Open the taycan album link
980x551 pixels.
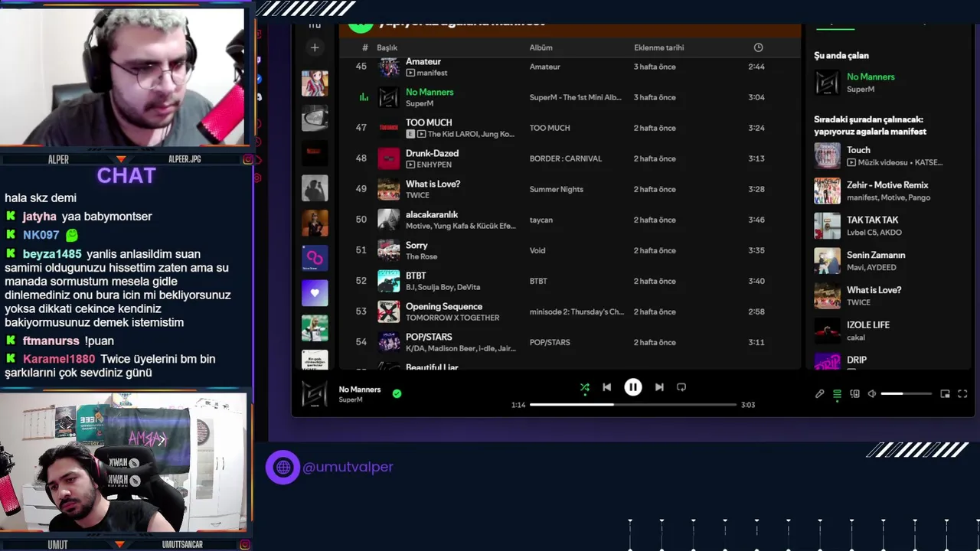(541, 220)
